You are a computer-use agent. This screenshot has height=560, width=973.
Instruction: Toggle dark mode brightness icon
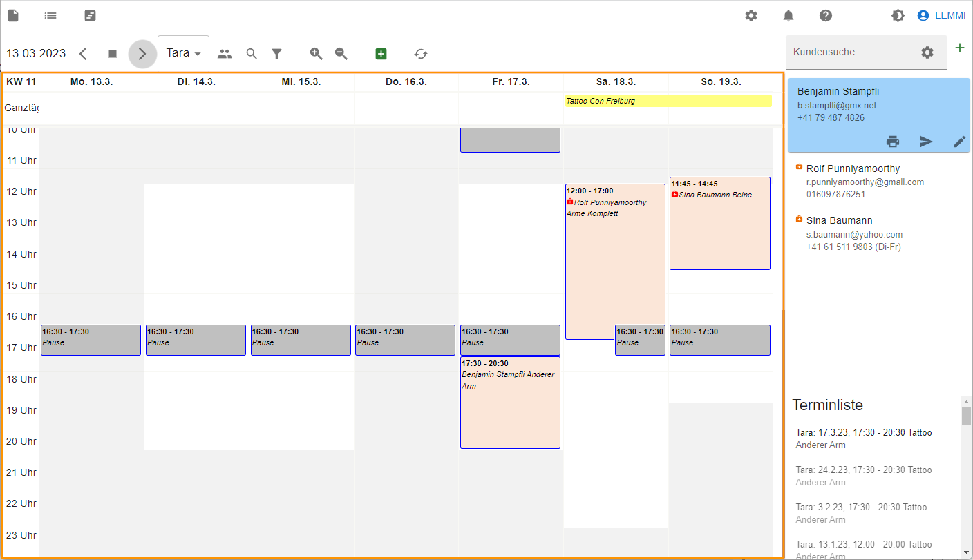coord(898,15)
